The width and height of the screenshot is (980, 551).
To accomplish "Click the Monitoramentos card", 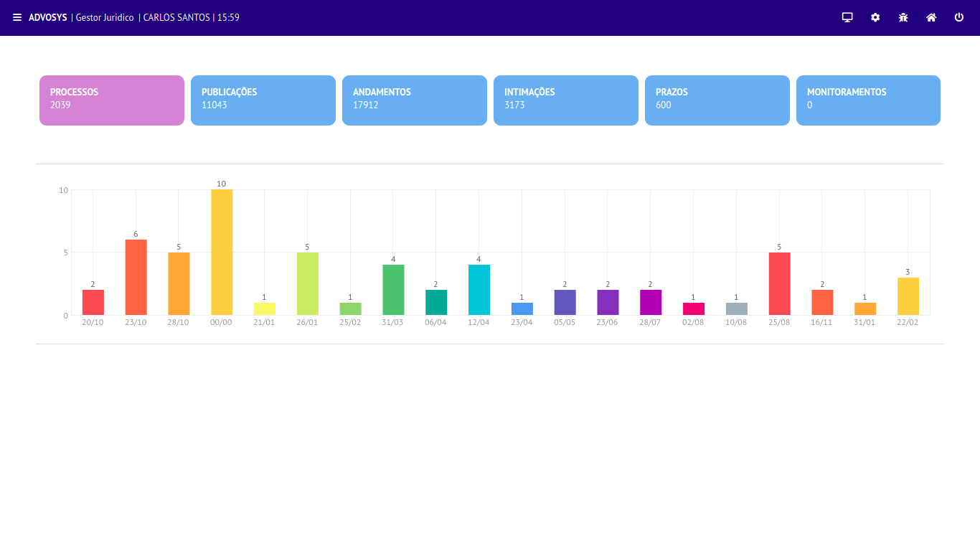I will click(x=868, y=100).
